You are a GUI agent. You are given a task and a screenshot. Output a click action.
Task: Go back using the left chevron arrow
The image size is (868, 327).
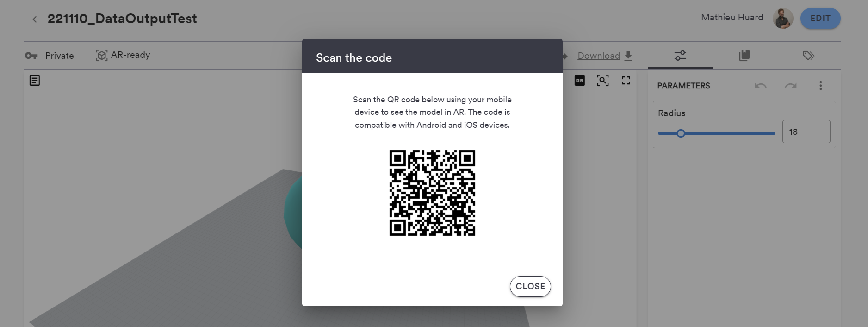(x=35, y=19)
